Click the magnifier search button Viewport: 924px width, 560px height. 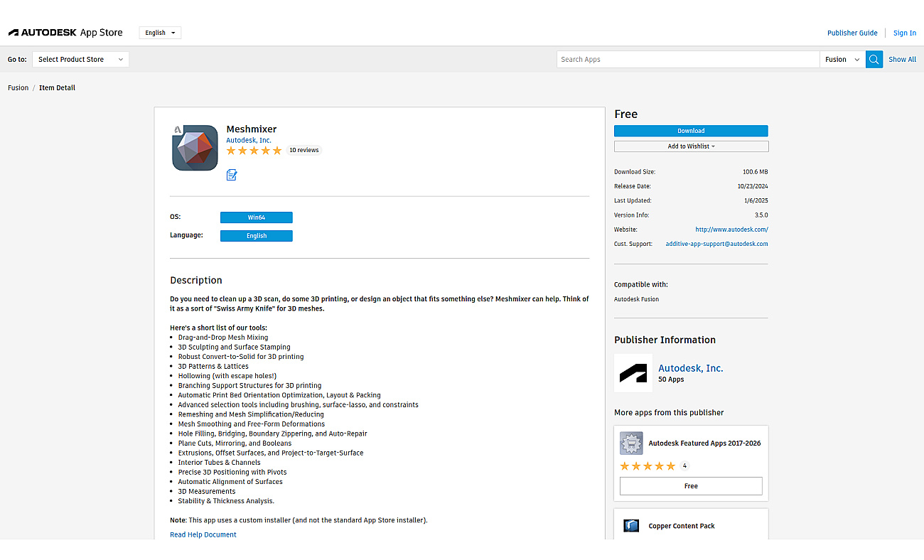click(x=874, y=60)
